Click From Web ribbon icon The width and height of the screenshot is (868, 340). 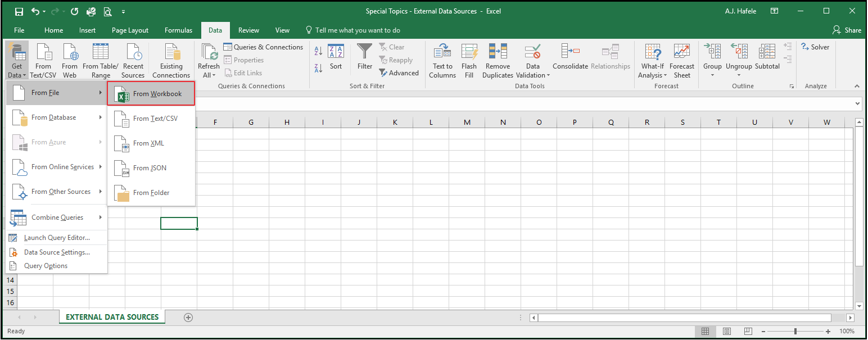70,61
